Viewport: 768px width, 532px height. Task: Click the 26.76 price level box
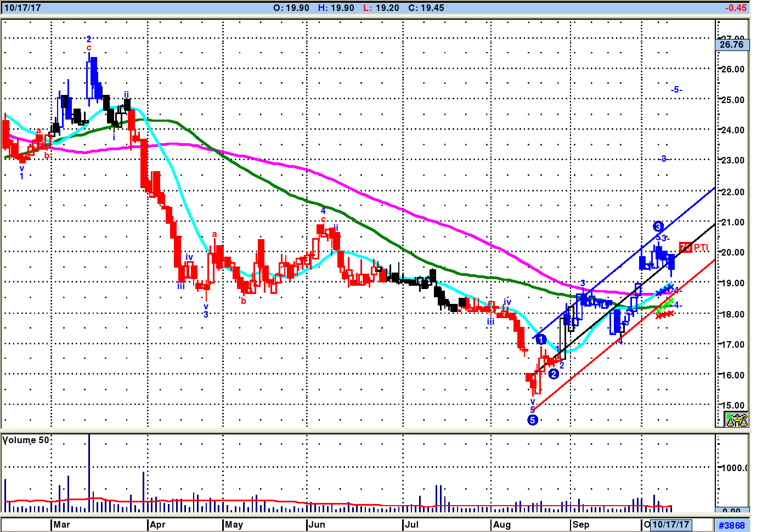coord(732,44)
